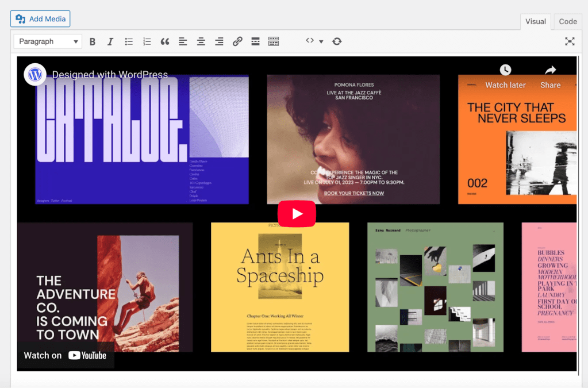588x388 pixels.
Task: Select the Visual tab
Action: click(535, 21)
